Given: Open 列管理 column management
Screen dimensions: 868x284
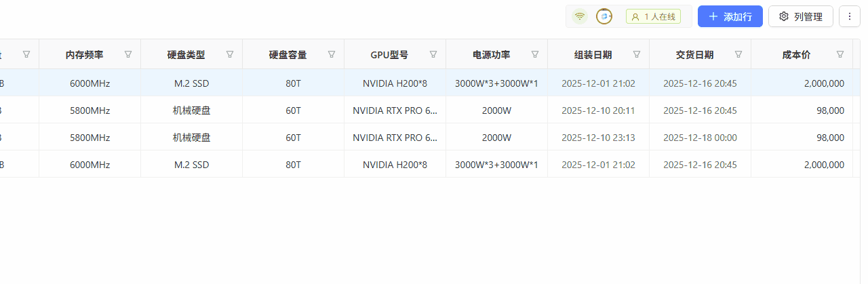Looking at the screenshot, I should 801,16.
